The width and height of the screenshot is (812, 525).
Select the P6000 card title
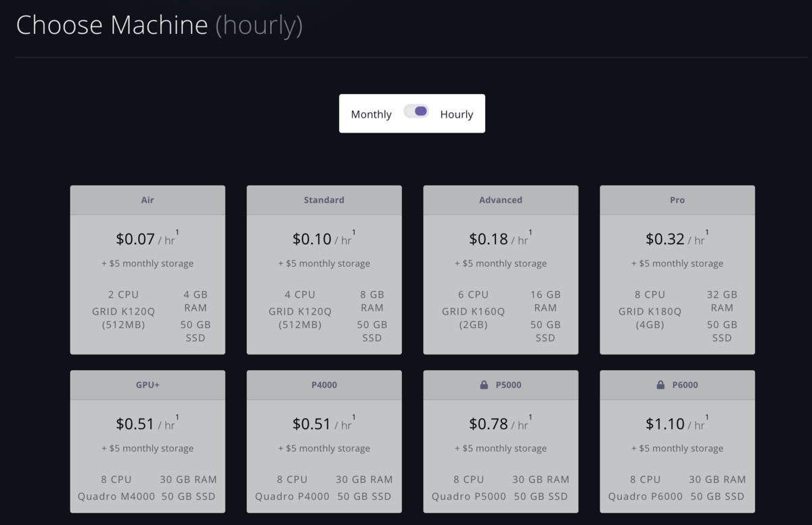(x=685, y=385)
